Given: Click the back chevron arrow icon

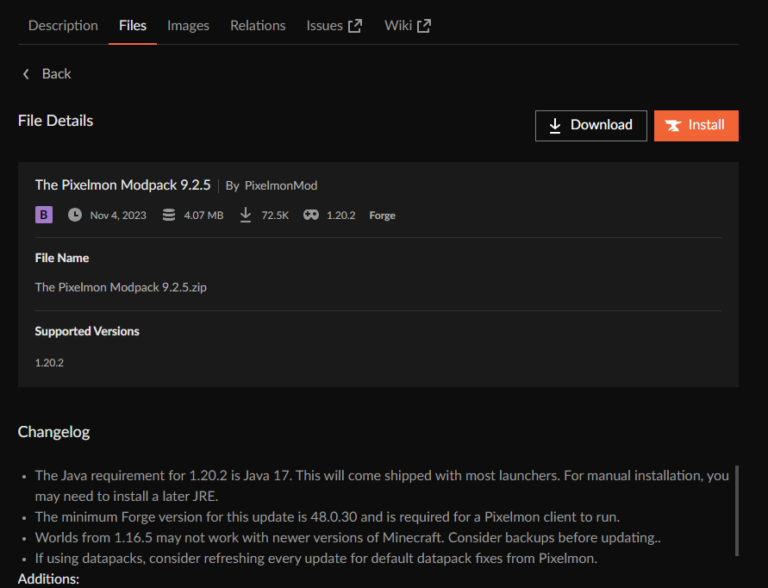Looking at the screenshot, I should pos(26,74).
